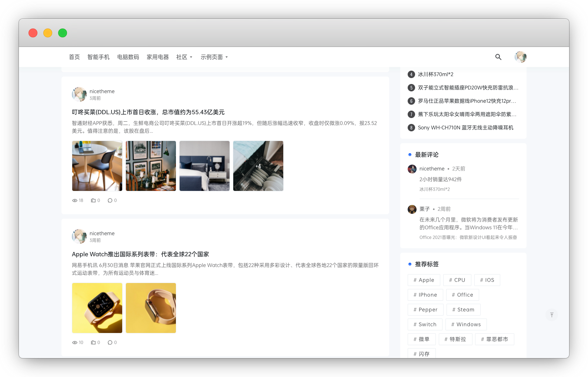The width and height of the screenshot is (588, 377).
Task: Click the 栗子 commenter name
Action: [x=425, y=209]
